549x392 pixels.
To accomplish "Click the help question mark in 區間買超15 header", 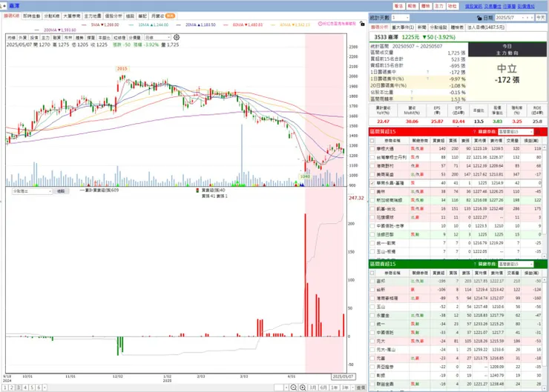I will click(x=474, y=132).
